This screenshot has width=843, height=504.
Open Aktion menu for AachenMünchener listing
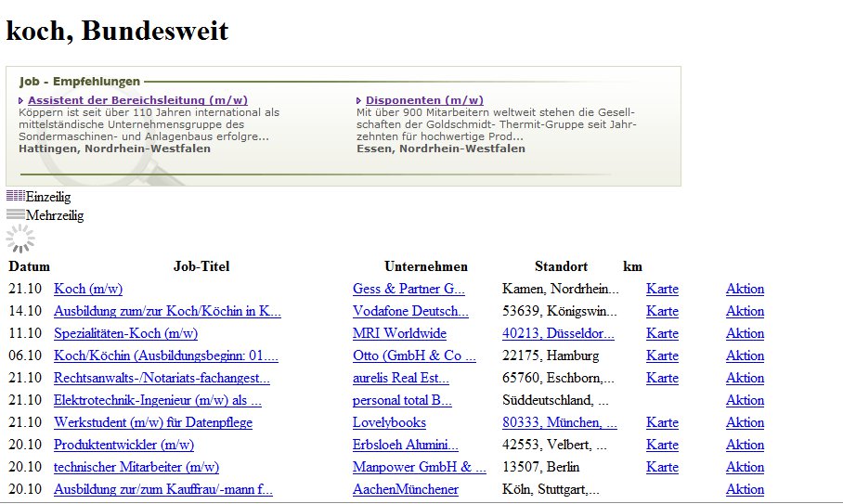pyautogui.click(x=745, y=489)
